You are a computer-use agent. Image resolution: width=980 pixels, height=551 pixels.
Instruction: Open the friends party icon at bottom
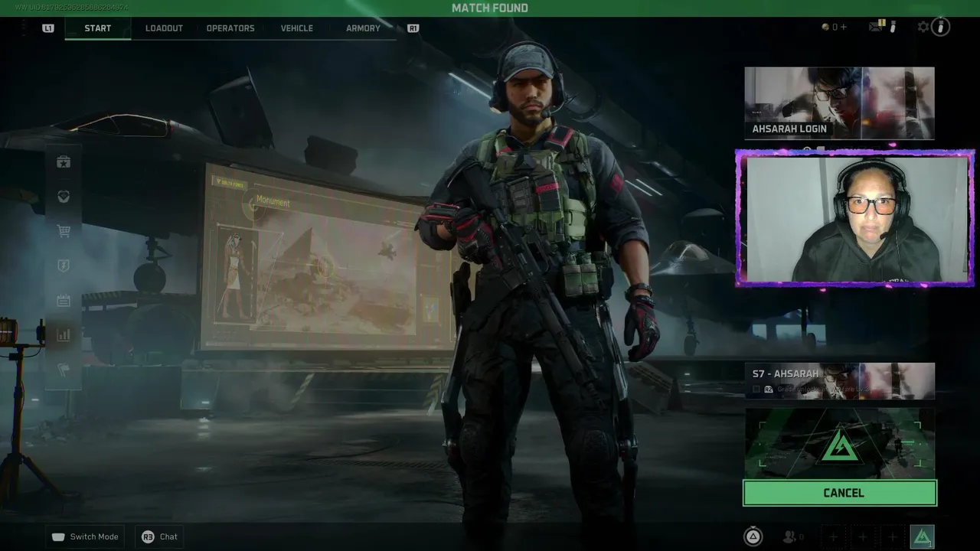(x=789, y=536)
